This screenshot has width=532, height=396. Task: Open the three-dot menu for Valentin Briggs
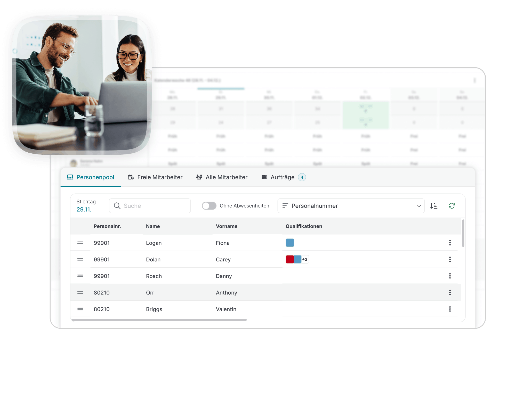coord(450,309)
